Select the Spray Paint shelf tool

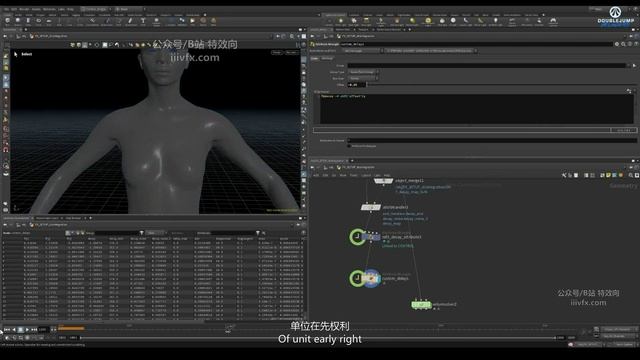coord(131,21)
